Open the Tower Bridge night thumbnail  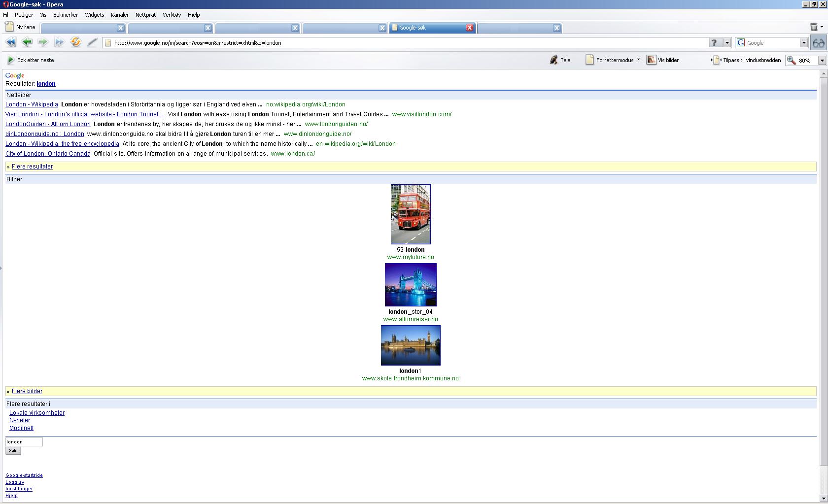411,285
